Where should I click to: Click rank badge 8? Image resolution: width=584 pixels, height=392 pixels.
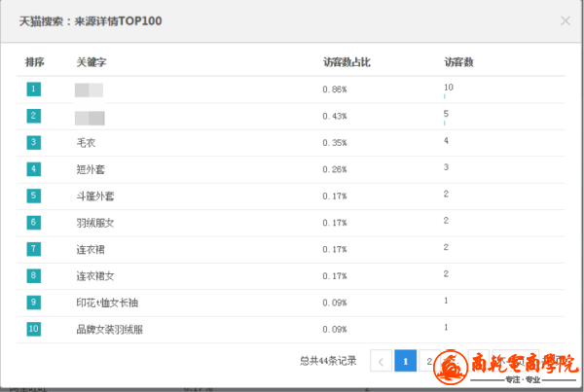coord(33,275)
